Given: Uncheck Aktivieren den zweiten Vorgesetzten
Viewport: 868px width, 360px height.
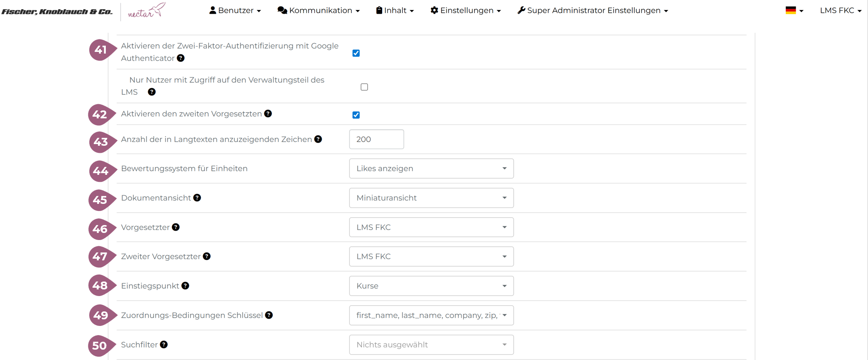Looking at the screenshot, I should [x=356, y=115].
